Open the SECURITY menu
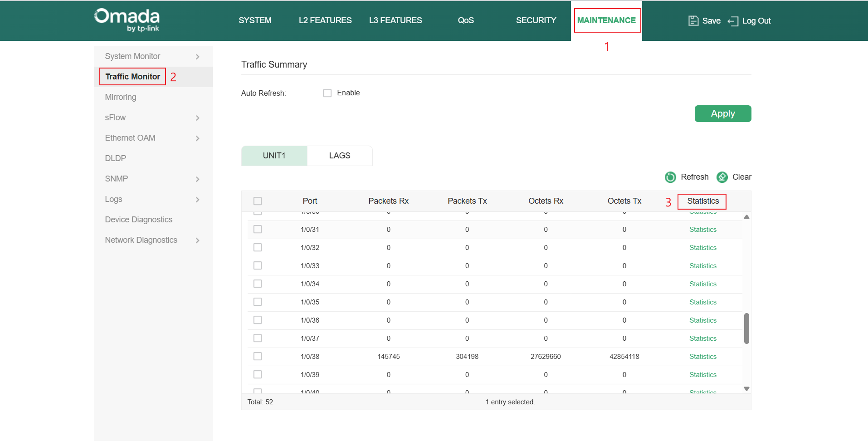Viewport: 868px width, 446px height. [x=536, y=21]
